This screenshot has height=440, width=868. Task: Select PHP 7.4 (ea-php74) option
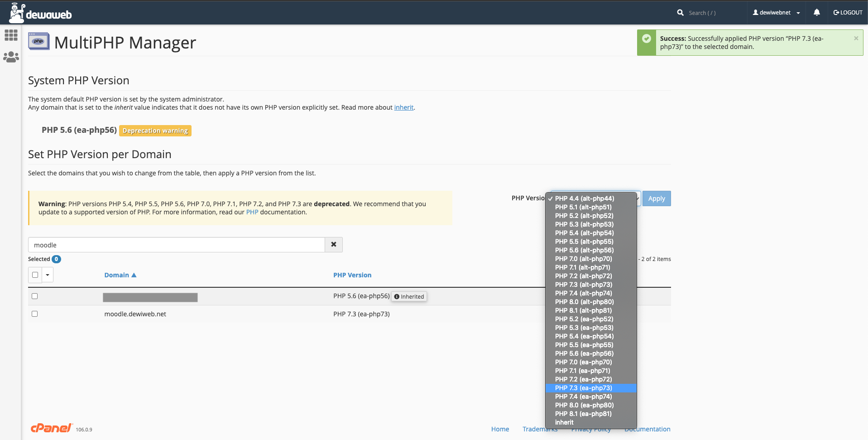[x=591, y=396]
